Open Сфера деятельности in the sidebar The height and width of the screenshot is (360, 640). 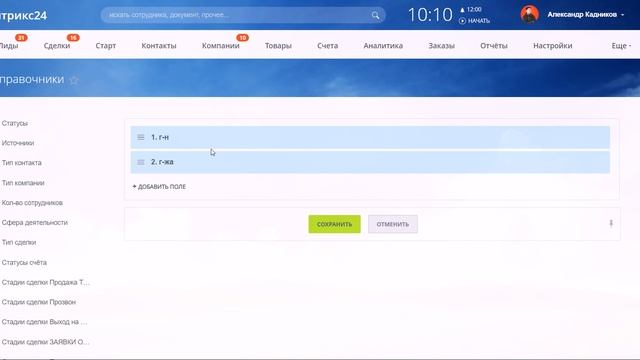click(x=35, y=222)
